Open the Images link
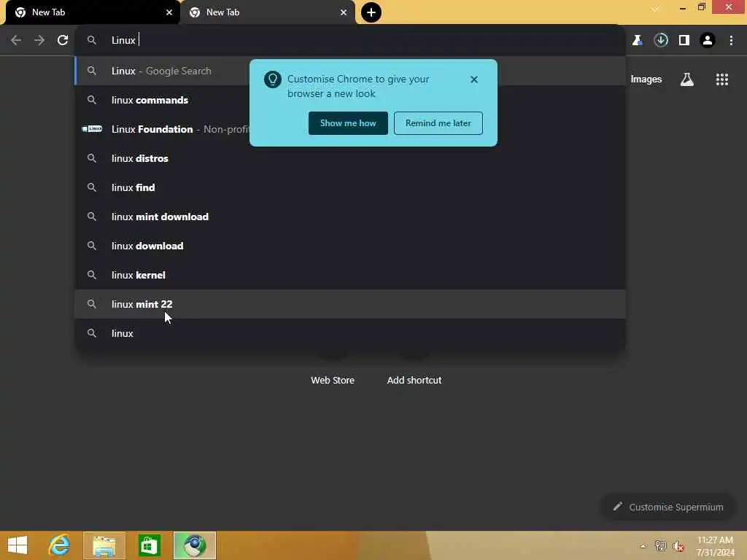This screenshot has width=747, height=560. point(646,79)
